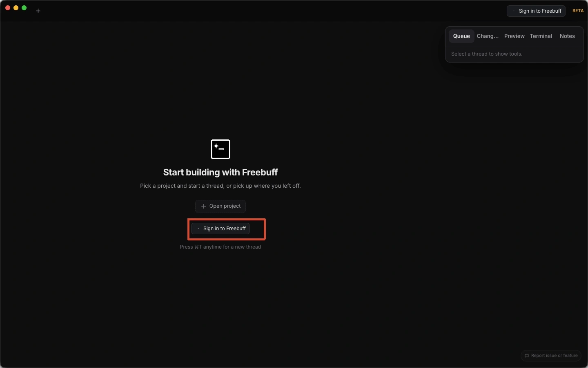Click the 'Press ⌘T anytime for a new thread' hint

click(220, 247)
